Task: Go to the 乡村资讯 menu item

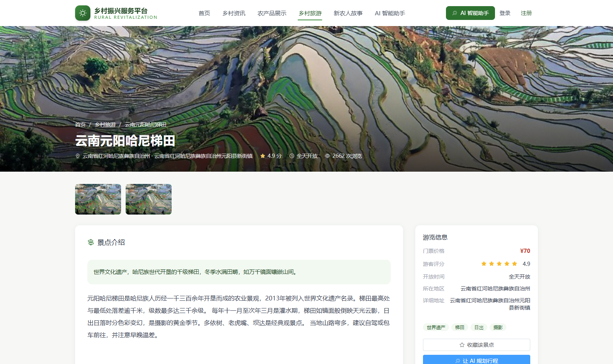Action: pos(234,13)
